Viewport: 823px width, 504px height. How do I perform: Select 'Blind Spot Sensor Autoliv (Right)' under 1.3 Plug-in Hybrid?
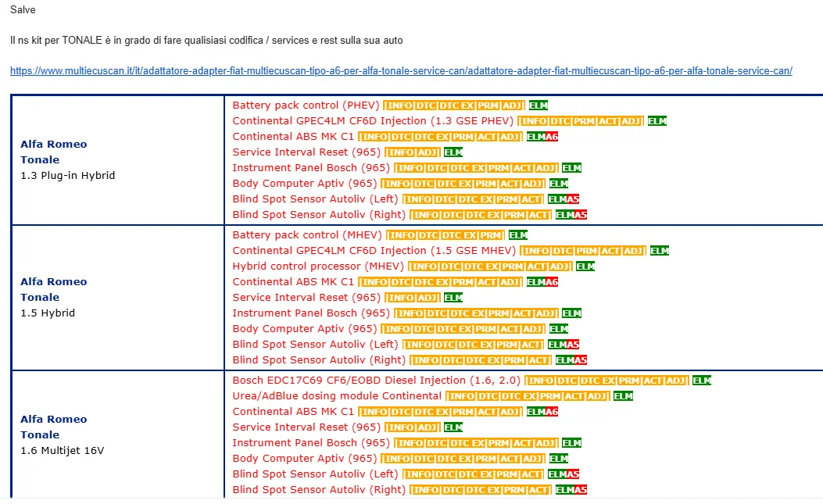(319, 215)
